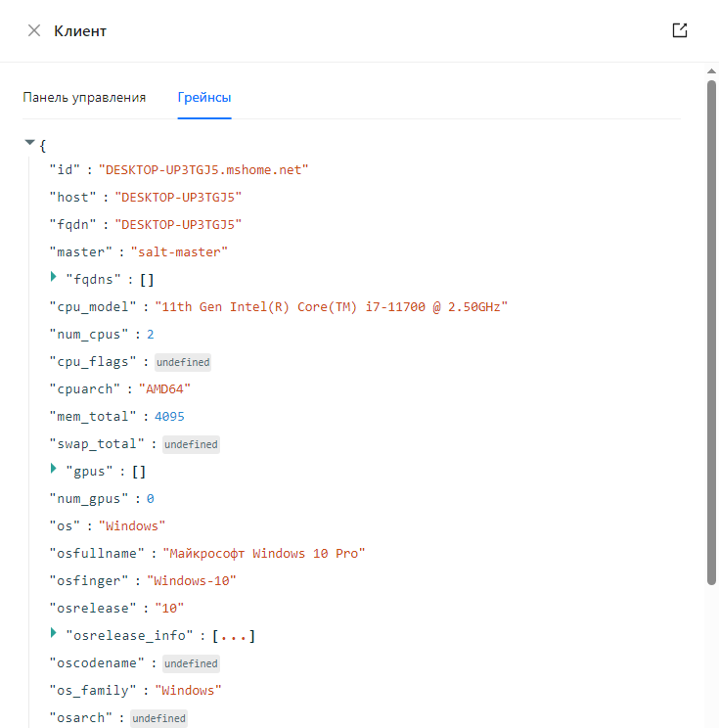Click the undefined badge for cpu_flags
The image size is (719, 728).
pos(183,362)
